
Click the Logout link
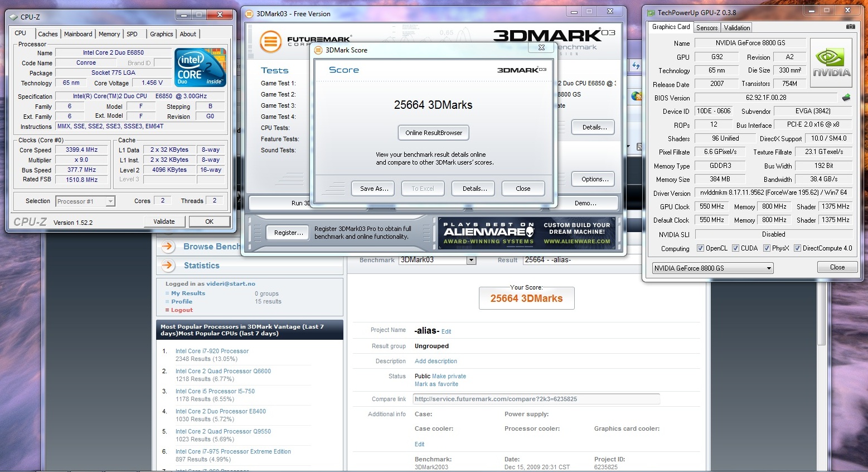(x=182, y=310)
